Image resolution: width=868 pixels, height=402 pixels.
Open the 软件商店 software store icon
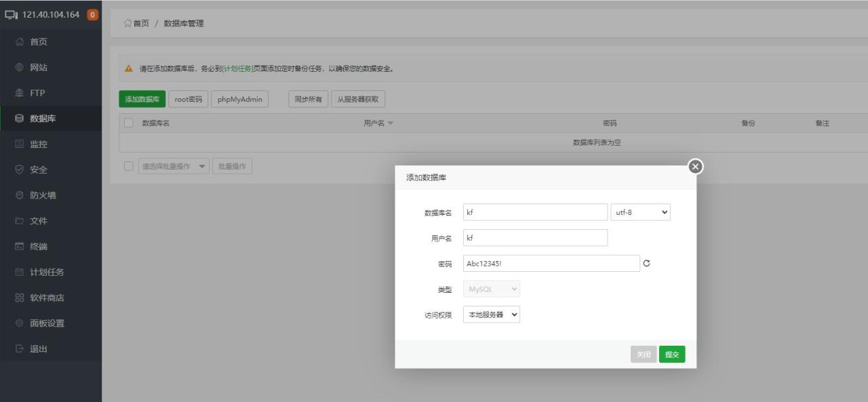[x=19, y=297]
